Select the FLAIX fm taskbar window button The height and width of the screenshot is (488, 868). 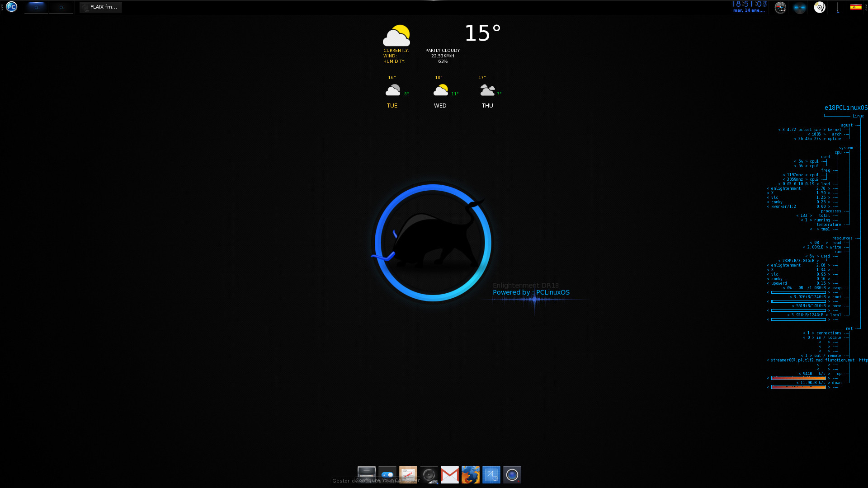click(101, 7)
